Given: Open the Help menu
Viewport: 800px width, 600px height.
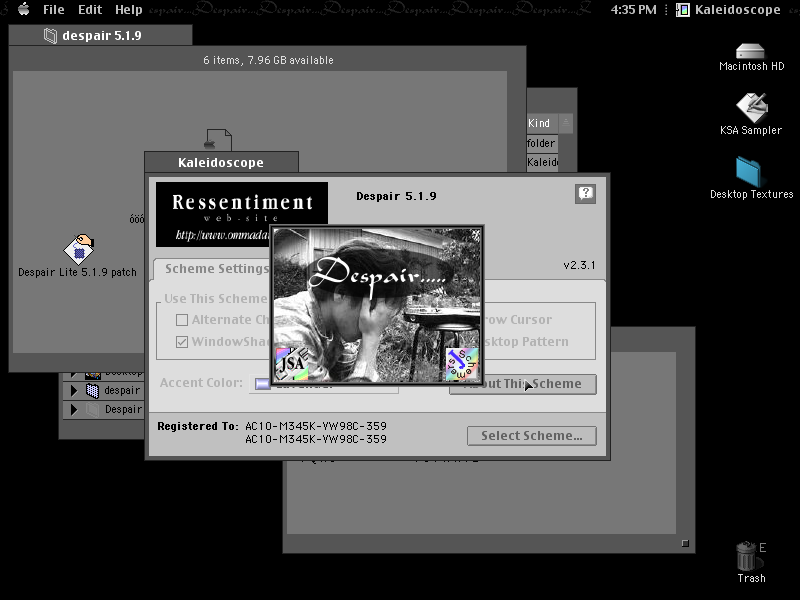Looking at the screenshot, I should point(129,10).
